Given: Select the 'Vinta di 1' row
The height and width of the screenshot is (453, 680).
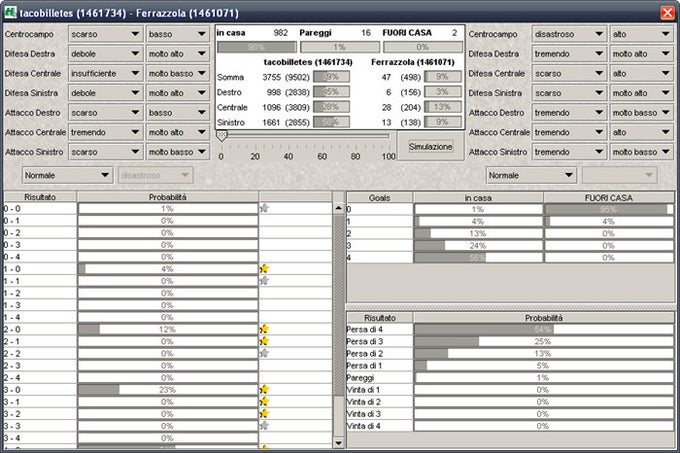Looking at the screenshot, I should coord(510,390).
